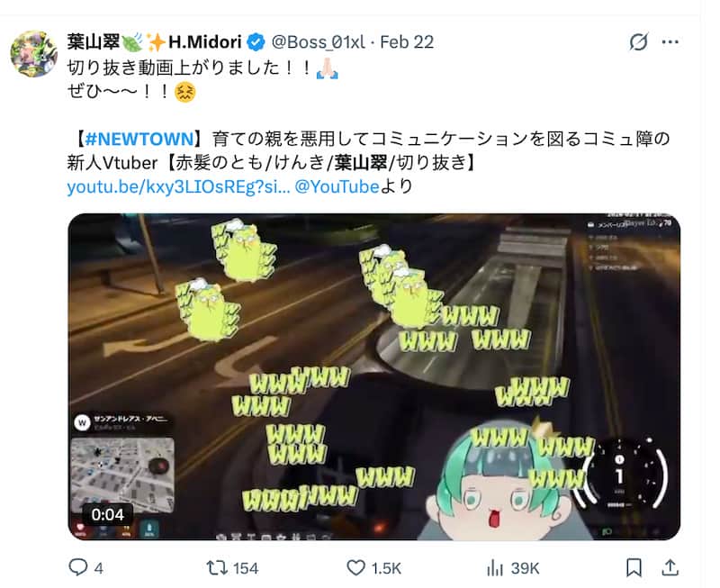Click the reply speech bubble icon

(78, 568)
